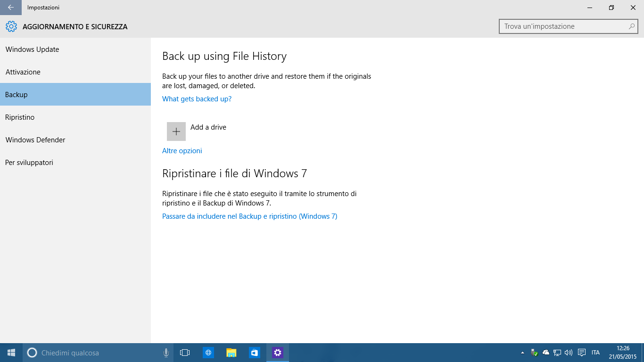Viewport: 644px width, 362px height.
Task: Click the Back up using File History heading
Action: [224, 57]
